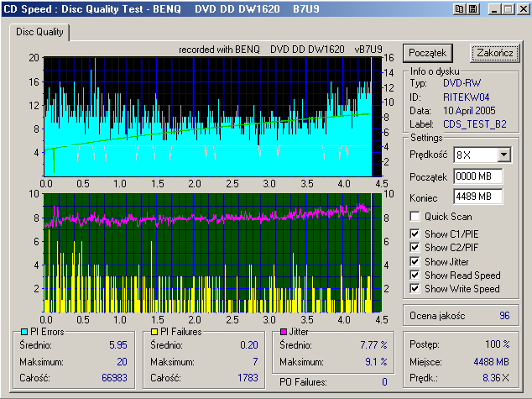Select the Disc Quality tab
The height and width of the screenshot is (399, 532).
point(39,32)
